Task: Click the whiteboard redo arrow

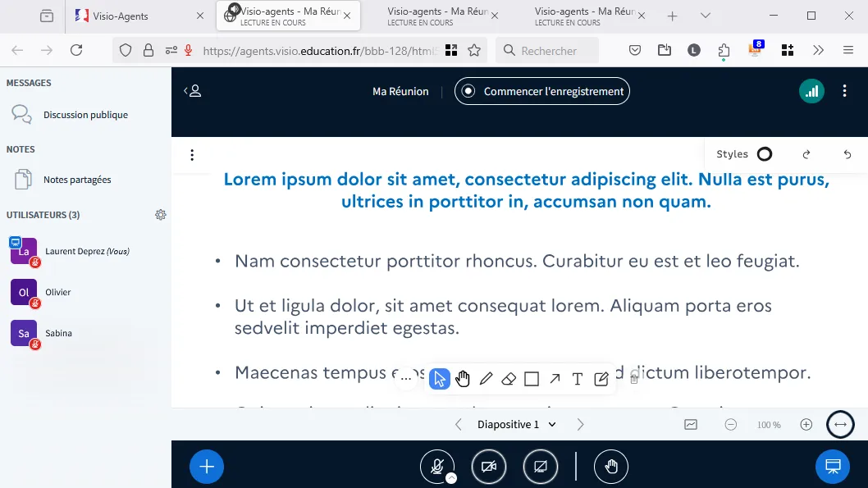Action: click(x=806, y=154)
